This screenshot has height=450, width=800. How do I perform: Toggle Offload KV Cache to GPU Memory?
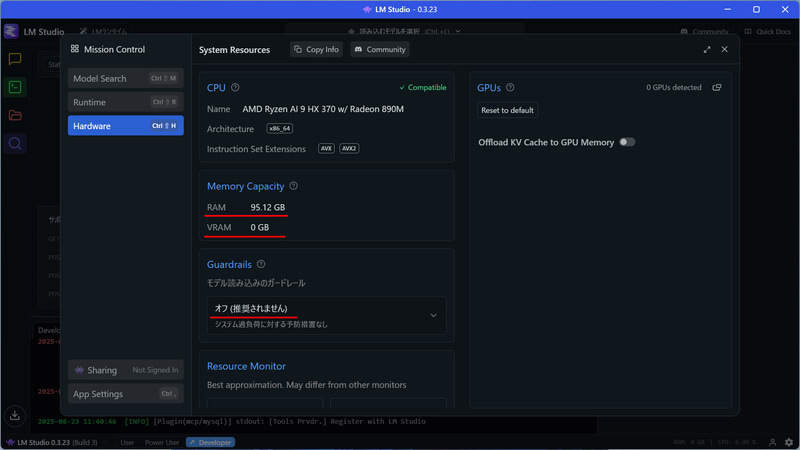click(x=627, y=142)
